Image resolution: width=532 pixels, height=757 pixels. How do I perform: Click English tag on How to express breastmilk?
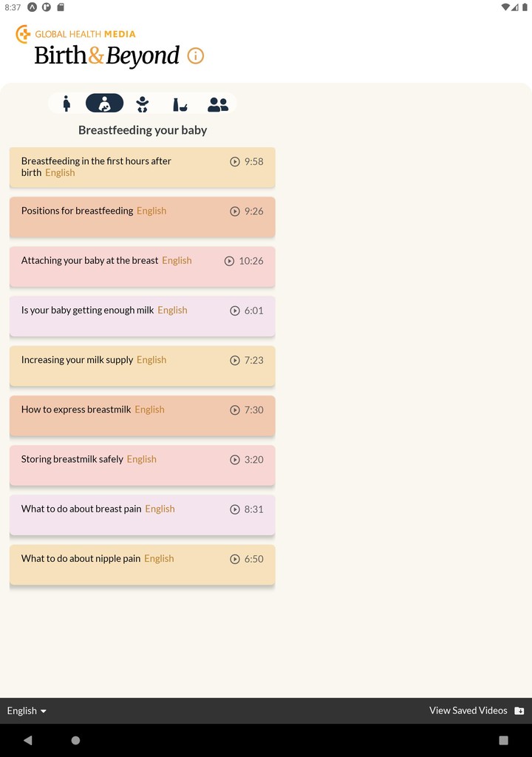(149, 410)
